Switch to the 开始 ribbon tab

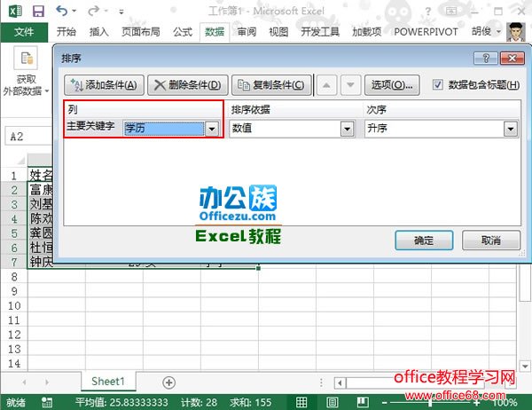[x=66, y=32]
